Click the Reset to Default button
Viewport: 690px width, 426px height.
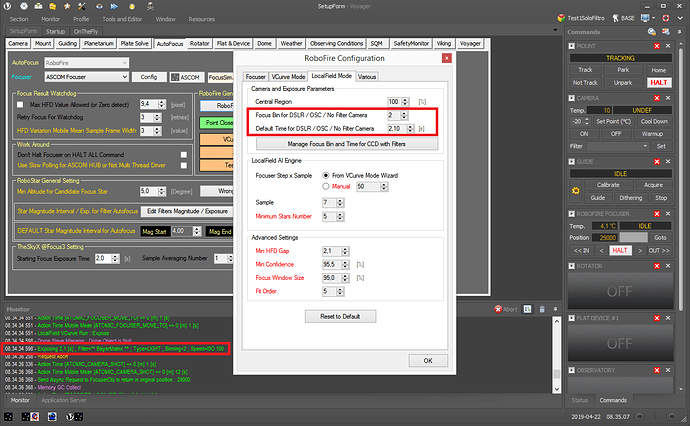point(340,316)
